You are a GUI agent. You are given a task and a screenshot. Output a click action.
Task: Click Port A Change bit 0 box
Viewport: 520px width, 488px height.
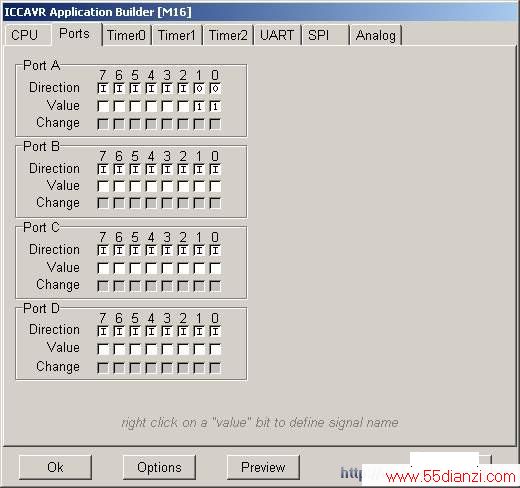(x=215, y=124)
